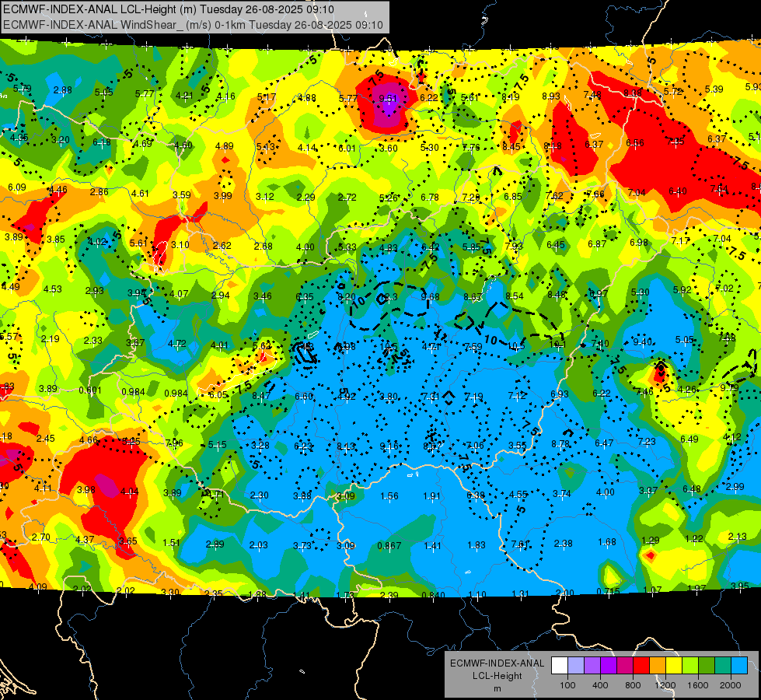Image resolution: width=761 pixels, height=700 pixels.
Task: Click the wind shear value 7.61
Action: [520, 544]
